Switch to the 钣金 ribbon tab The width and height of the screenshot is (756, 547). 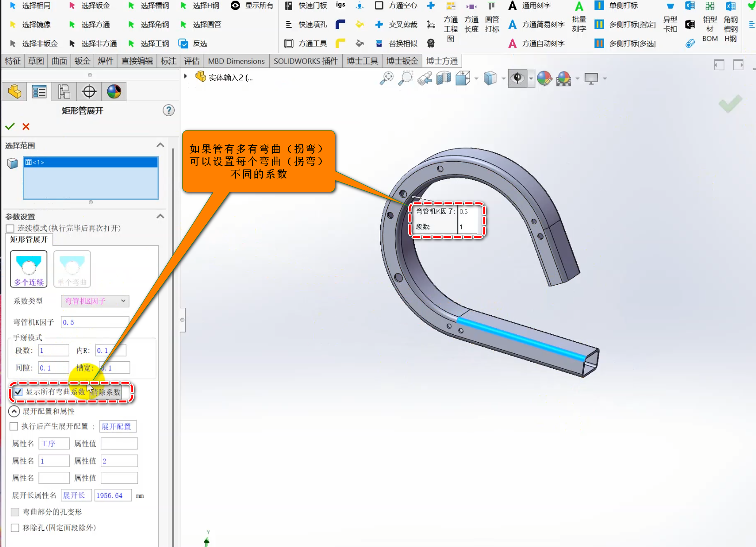(82, 61)
